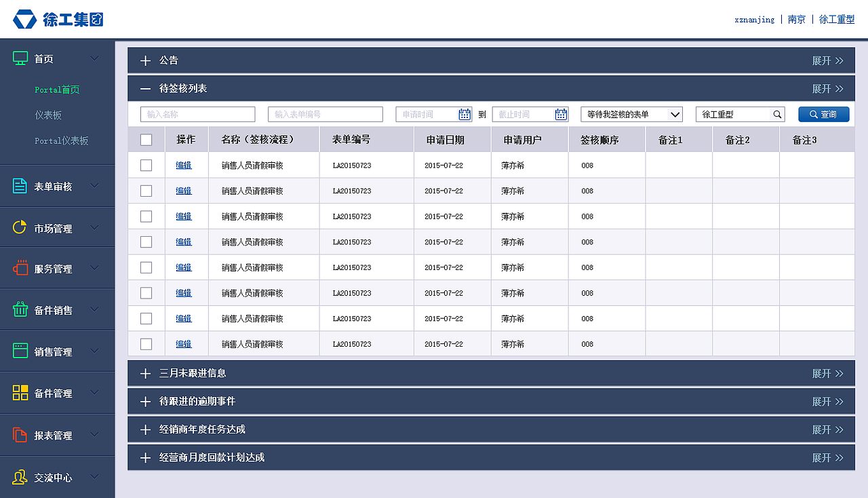Open 服务管理 using its sidebar icon

[x=19, y=268]
